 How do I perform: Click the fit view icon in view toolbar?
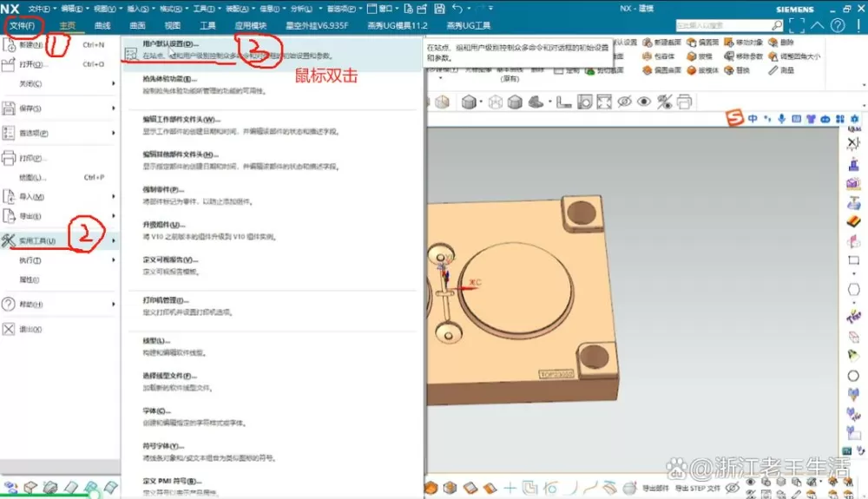pos(604,102)
